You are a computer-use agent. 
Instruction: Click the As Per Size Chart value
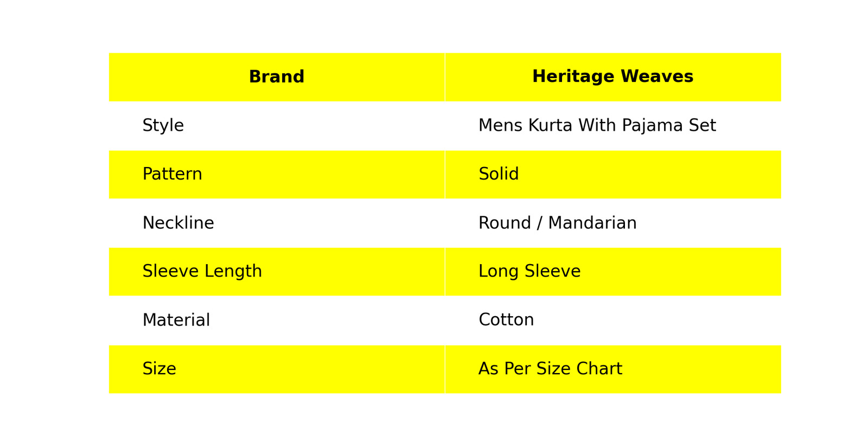point(550,369)
